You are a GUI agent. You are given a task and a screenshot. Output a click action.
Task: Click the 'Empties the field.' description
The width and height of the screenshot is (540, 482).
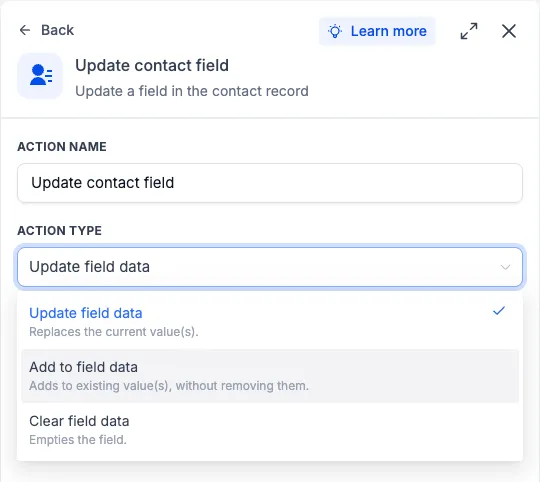coord(78,440)
